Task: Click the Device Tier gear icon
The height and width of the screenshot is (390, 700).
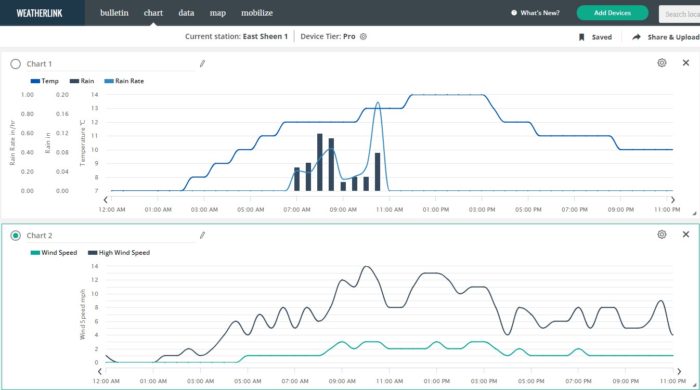Action: pyautogui.click(x=363, y=37)
